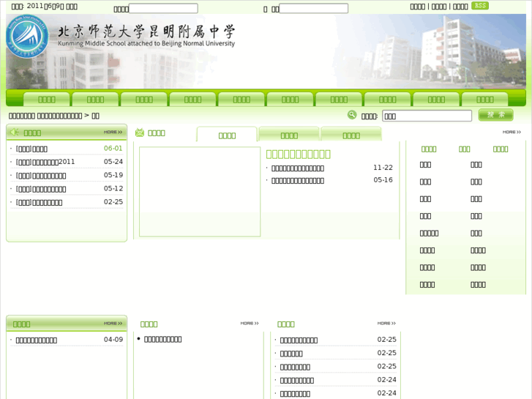Image resolution: width=532 pixels, height=399 pixels.
Task: Focus the site search input box
Action: tap(427, 116)
